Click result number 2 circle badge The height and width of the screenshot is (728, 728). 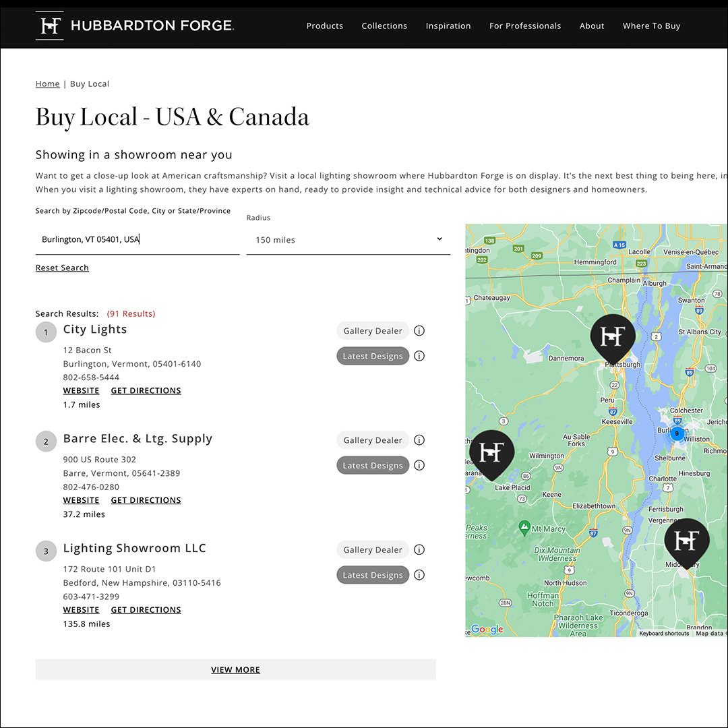(x=46, y=442)
